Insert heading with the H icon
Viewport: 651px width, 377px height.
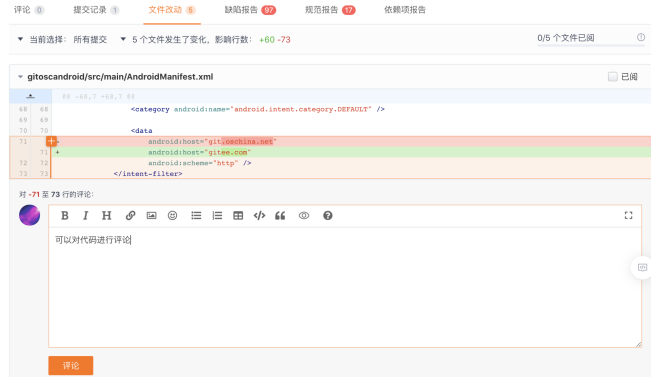coord(107,215)
